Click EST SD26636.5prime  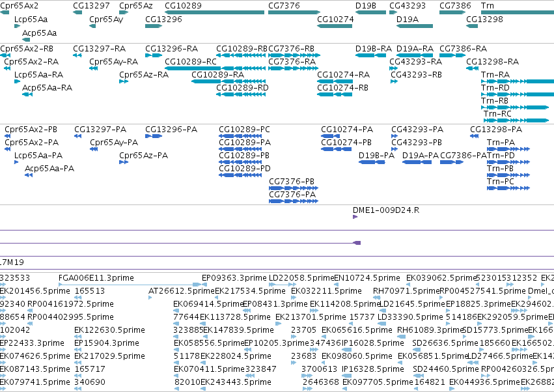pos(445,343)
